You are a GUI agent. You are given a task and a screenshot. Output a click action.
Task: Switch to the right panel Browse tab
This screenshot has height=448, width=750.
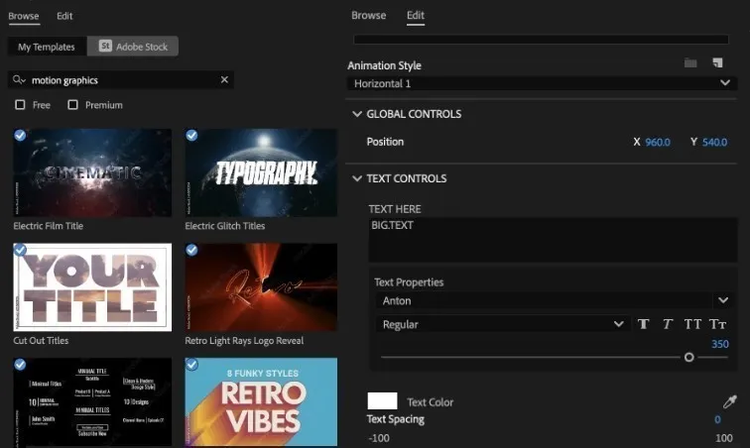368,15
